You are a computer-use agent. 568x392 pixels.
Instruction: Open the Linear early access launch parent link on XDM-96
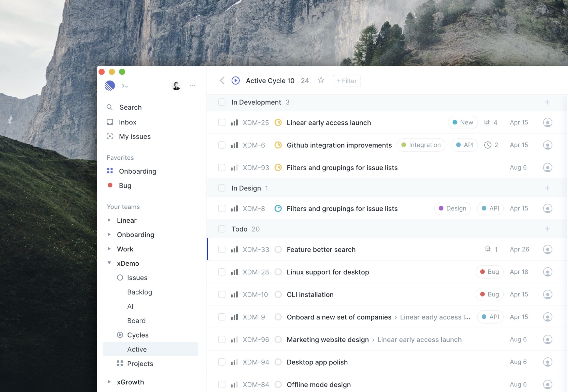pos(419,340)
